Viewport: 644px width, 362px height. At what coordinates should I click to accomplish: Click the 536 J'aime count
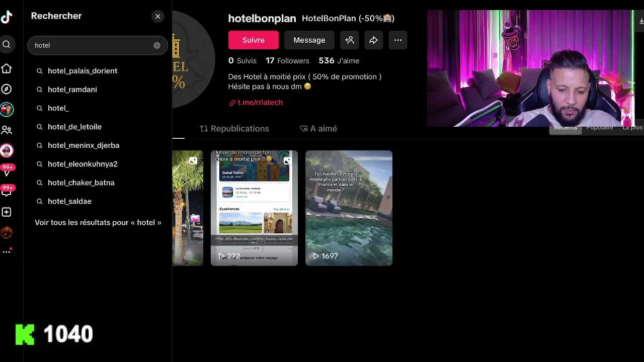[339, 61]
